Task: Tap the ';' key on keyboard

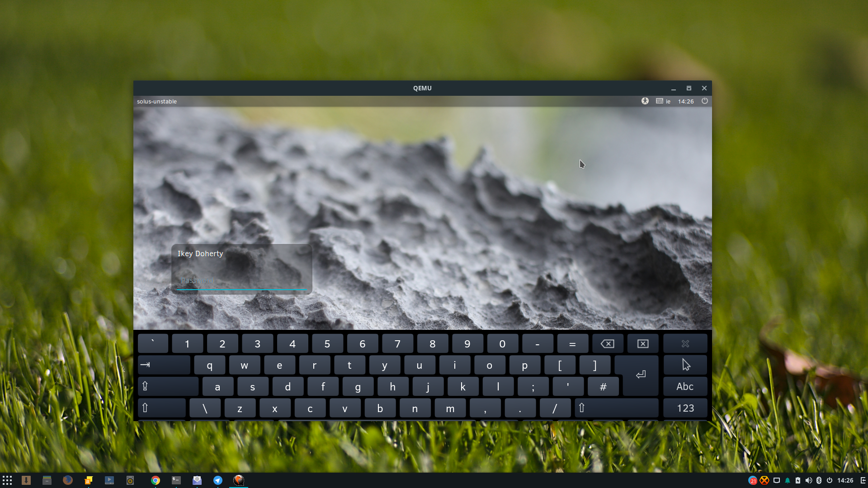Action: (x=533, y=386)
